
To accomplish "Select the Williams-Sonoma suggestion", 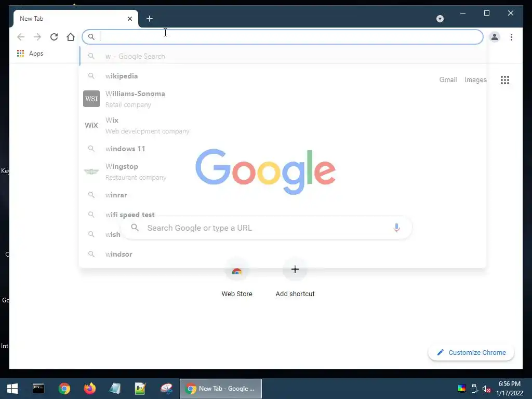I will click(283, 99).
